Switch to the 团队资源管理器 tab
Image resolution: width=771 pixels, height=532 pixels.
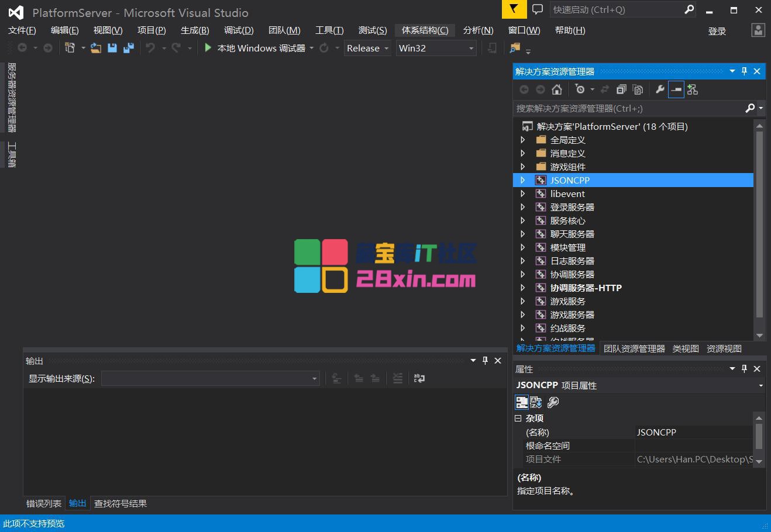click(634, 348)
